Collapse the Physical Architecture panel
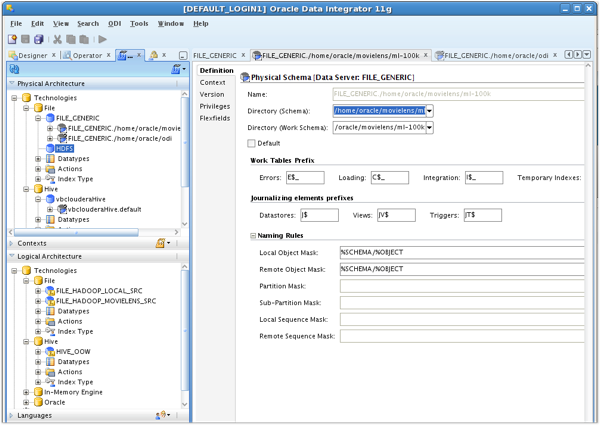Screen dimensions: 600x425 tap(12, 83)
